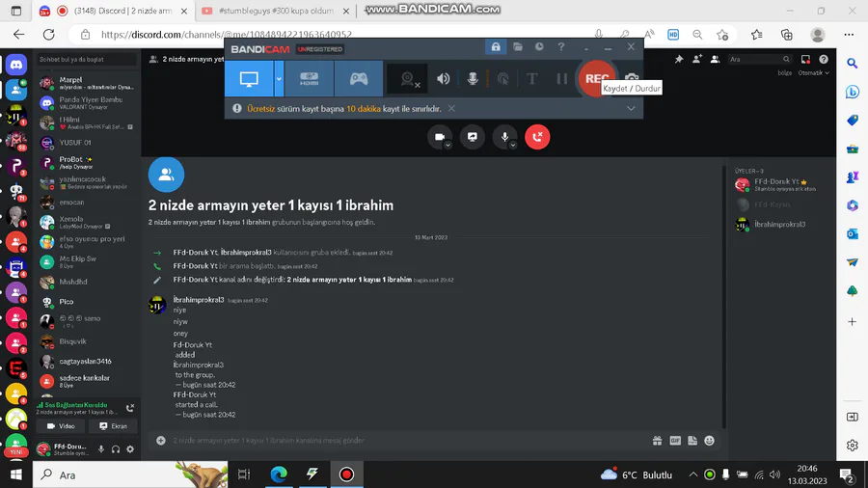Screen dimensions: 868x488
Task: Toggle microphone in Bandicam toolbar
Action: point(473,78)
